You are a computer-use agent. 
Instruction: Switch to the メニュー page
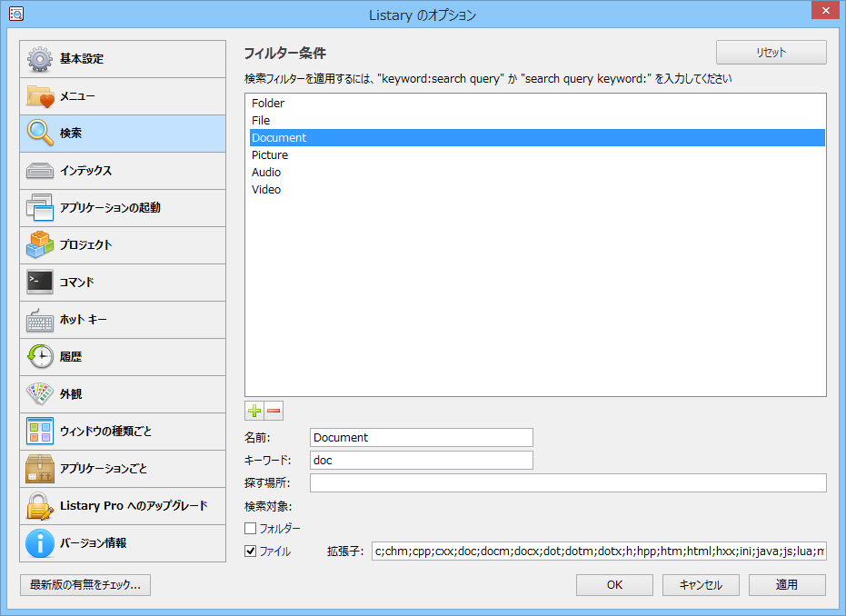[x=123, y=96]
